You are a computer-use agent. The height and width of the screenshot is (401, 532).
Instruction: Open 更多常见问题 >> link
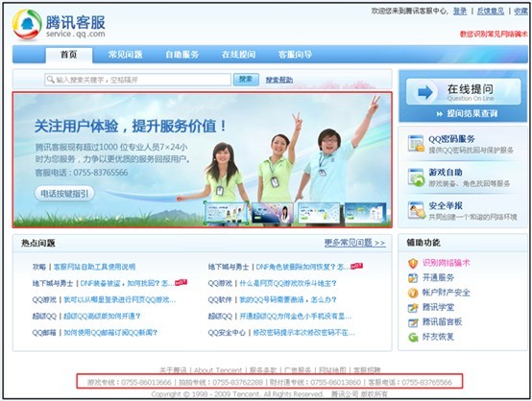pyautogui.click(x=355, y=243)
